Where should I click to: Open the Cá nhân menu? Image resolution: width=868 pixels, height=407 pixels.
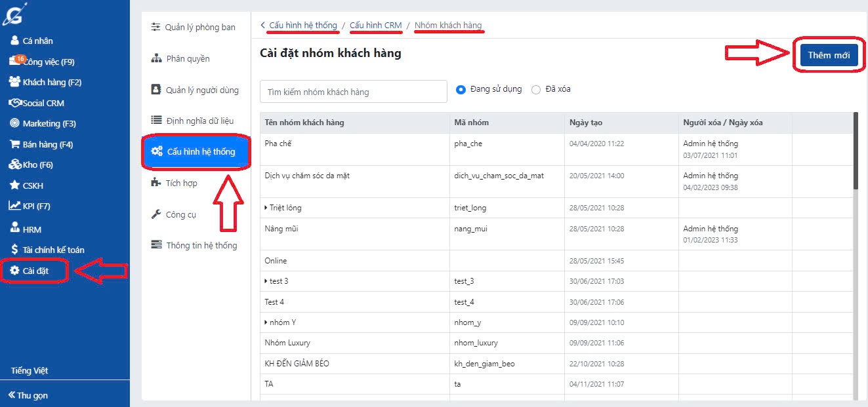pyautogui.click(x=38, y=41)
